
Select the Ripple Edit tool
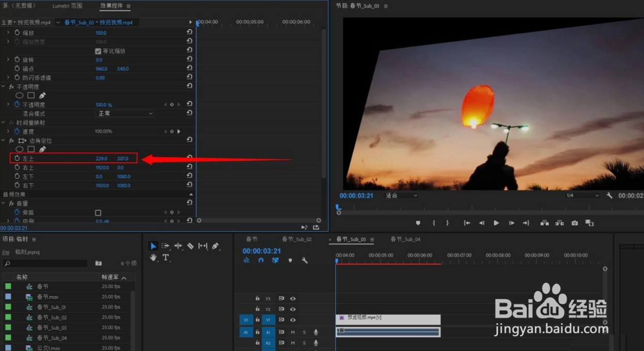pyautogui.click(x=178, y=246)
